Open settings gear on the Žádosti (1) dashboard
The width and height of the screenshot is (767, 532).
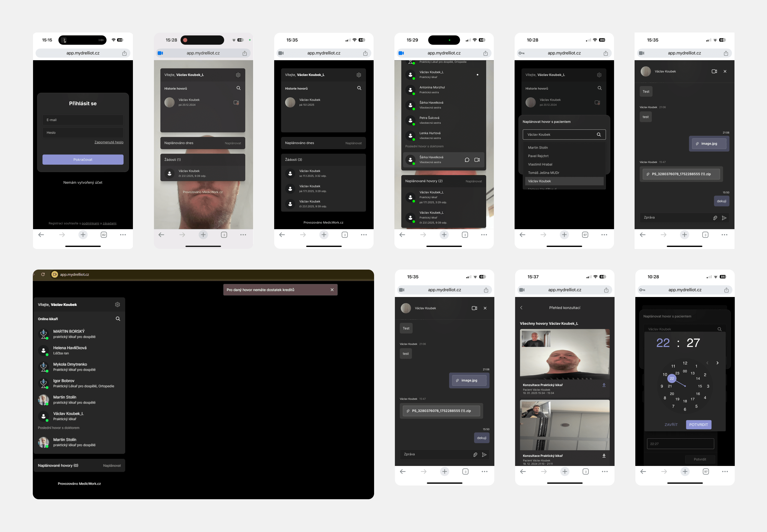238,75
